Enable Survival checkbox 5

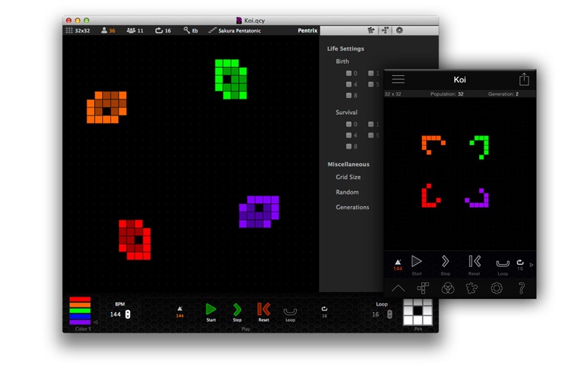coord(371,135)
